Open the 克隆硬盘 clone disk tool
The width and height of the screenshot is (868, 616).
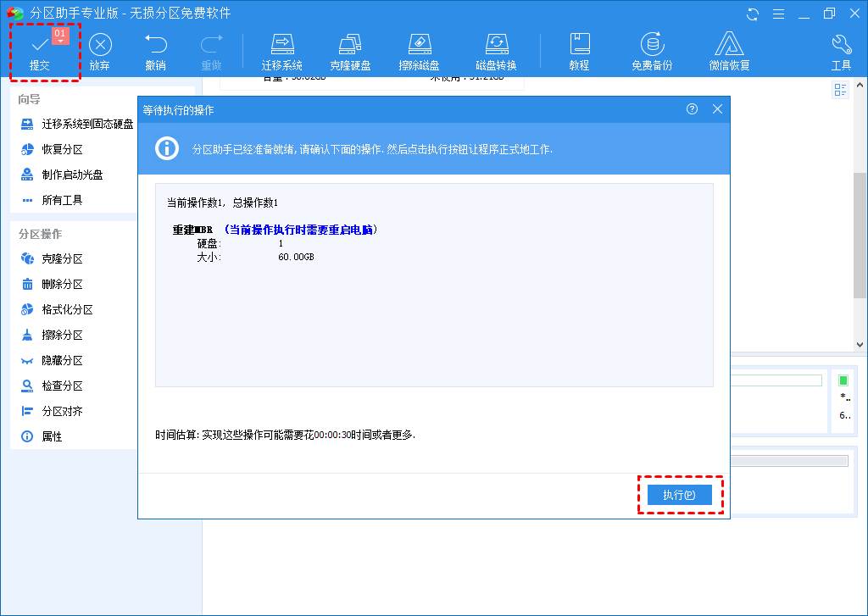click(350, 49)
